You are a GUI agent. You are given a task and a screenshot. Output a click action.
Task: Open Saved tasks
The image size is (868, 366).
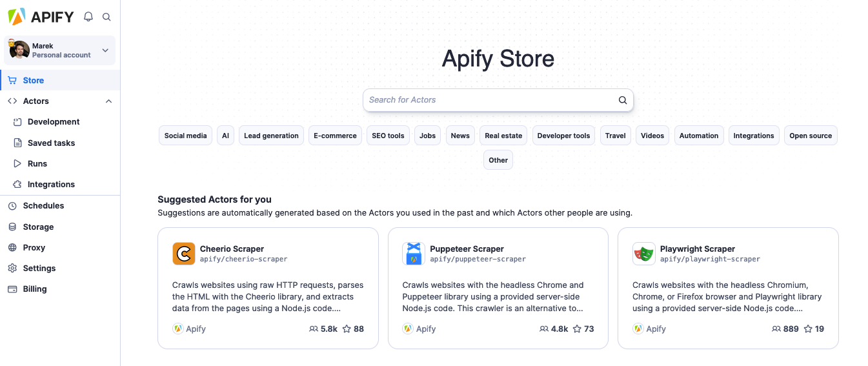51,143
